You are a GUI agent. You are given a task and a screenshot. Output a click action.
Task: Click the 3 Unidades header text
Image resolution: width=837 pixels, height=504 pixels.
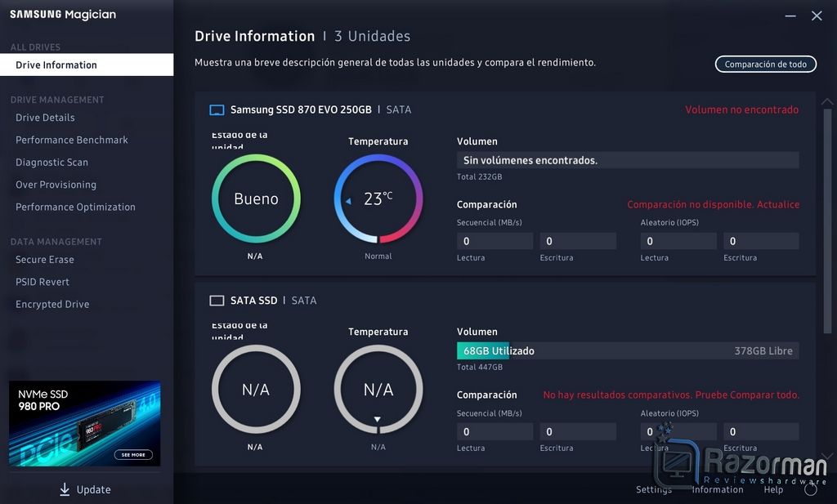372,36
